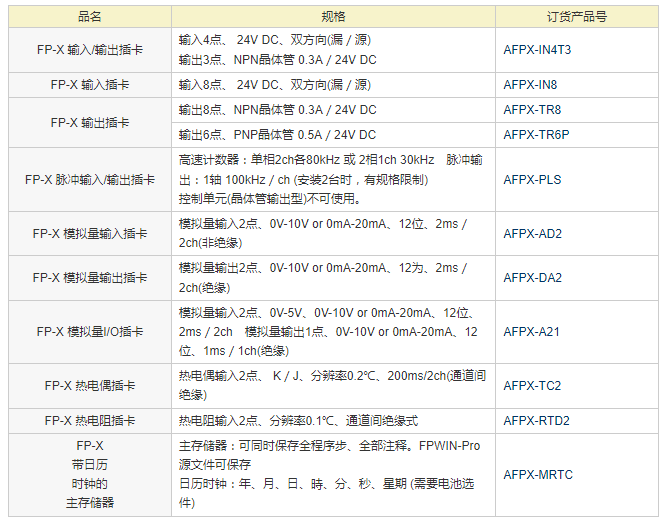
Task: Click the FP-X 模拟量I/O插卡 name cell
Action: point(89,332)
